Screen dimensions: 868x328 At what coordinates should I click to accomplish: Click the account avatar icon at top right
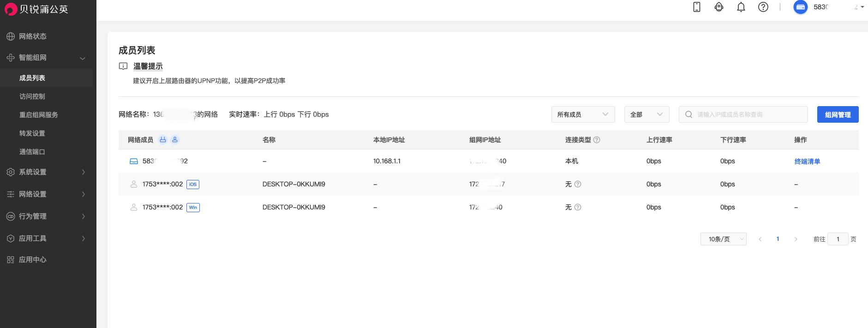click(x=801, y=7)
